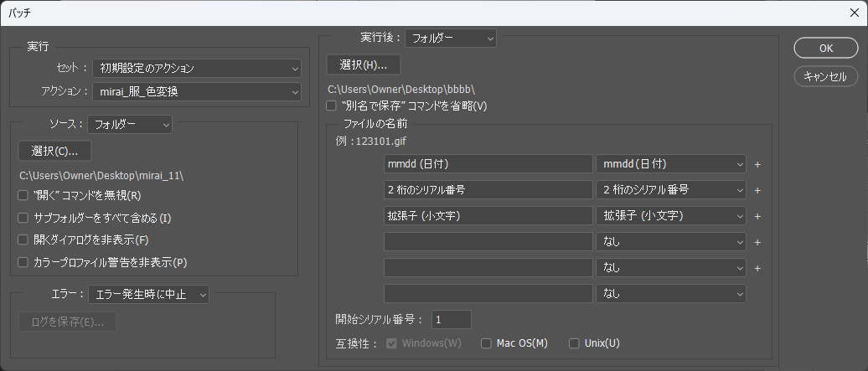Screen dimensions: 868x371
Task: Enable カラープロファイル警告を非表示 checkbox
Action: click(x=23, y=263)
